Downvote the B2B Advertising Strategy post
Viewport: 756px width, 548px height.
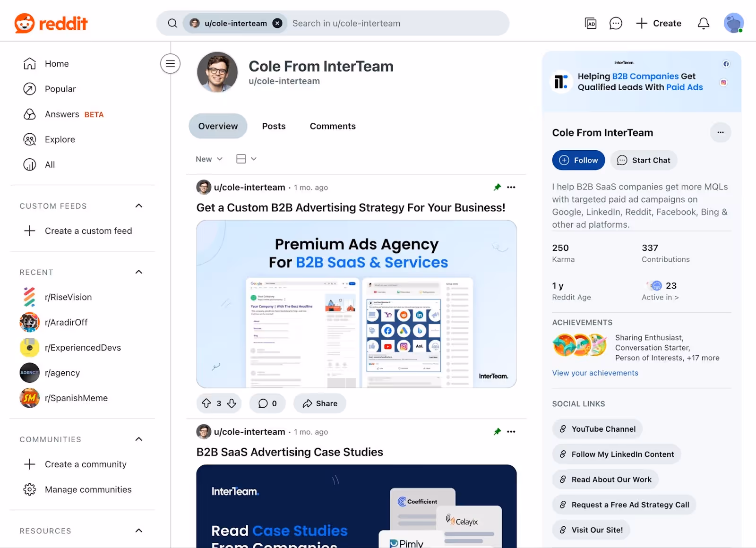pos(232,403)
